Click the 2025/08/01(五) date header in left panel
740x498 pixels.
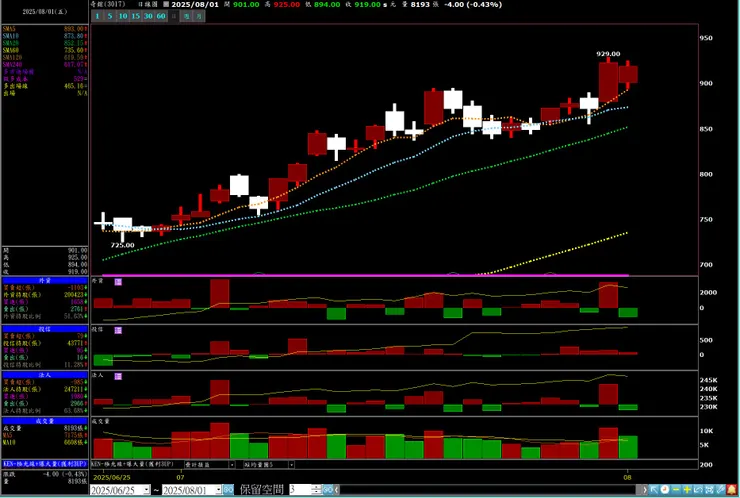45,11
